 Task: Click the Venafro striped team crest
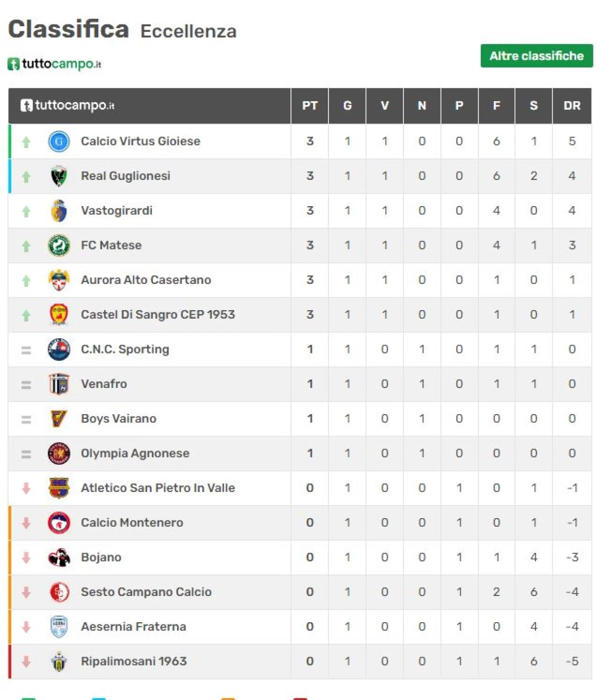(x=59, y=384)
